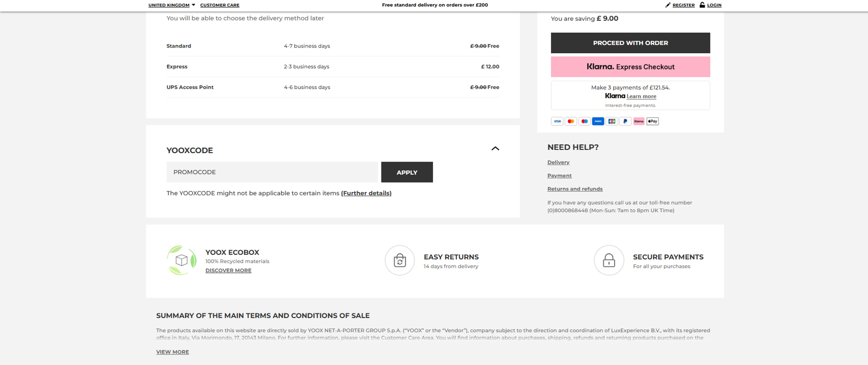Open Klarna Learn more link
This screenshot has height=365, width=868.
[641, 96]
